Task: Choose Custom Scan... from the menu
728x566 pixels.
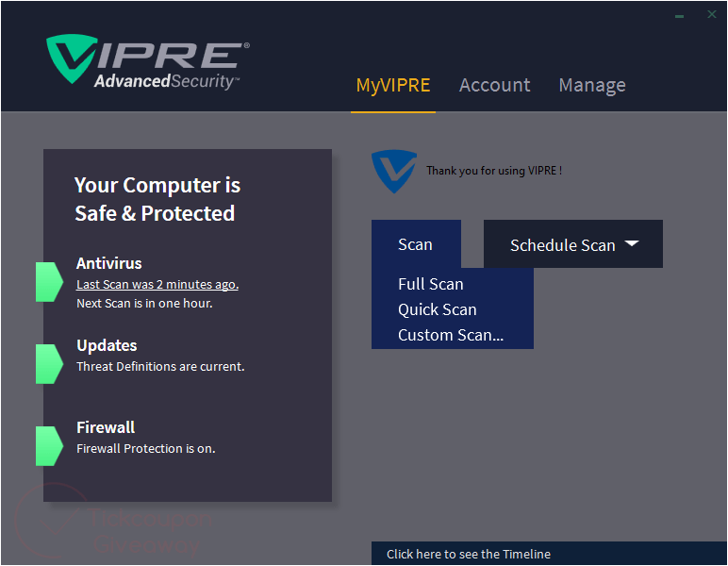Action: tap(451, 335)
